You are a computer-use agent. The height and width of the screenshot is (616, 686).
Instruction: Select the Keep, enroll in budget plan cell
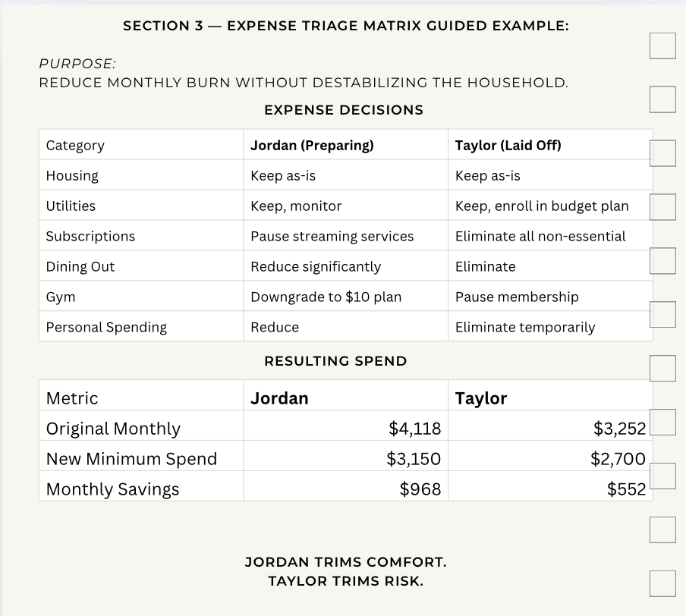pyautogui.click(x=550, y=206)
